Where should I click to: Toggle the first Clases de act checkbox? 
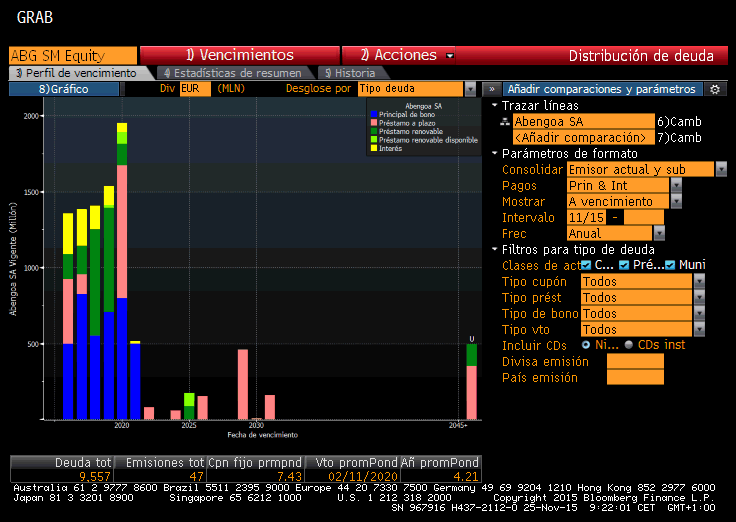point(586,265)
